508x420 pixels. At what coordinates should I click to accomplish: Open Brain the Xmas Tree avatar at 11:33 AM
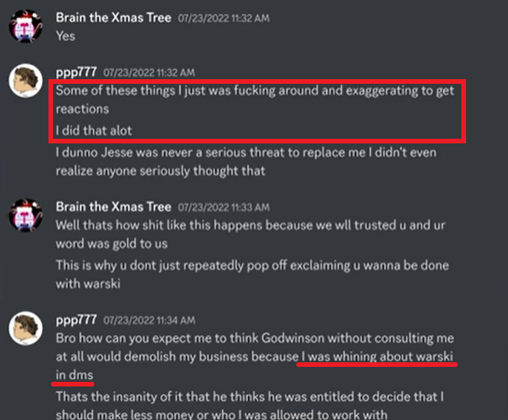tap(25, 215)
